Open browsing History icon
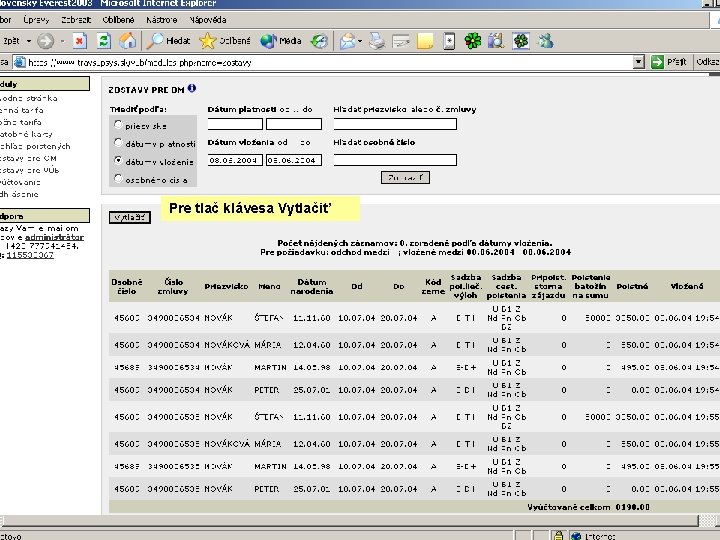 tap(319, 41)
